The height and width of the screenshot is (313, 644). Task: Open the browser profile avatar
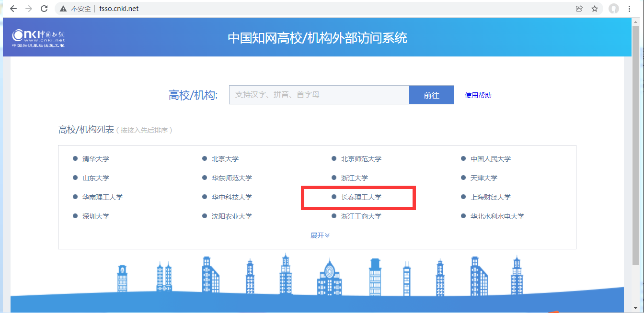(614, 9)
